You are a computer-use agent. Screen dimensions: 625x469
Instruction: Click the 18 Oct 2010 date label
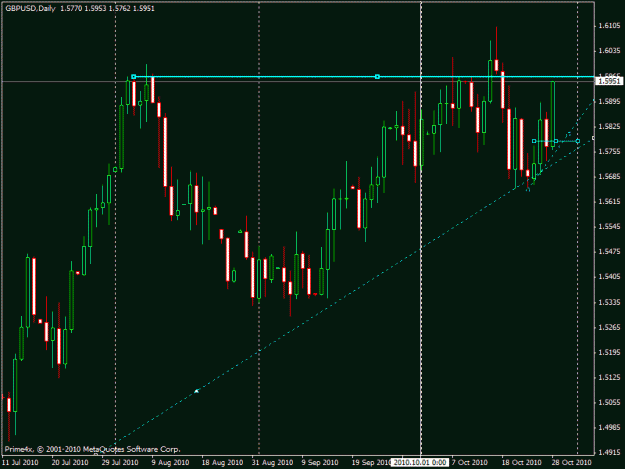[x=521, y=463]
